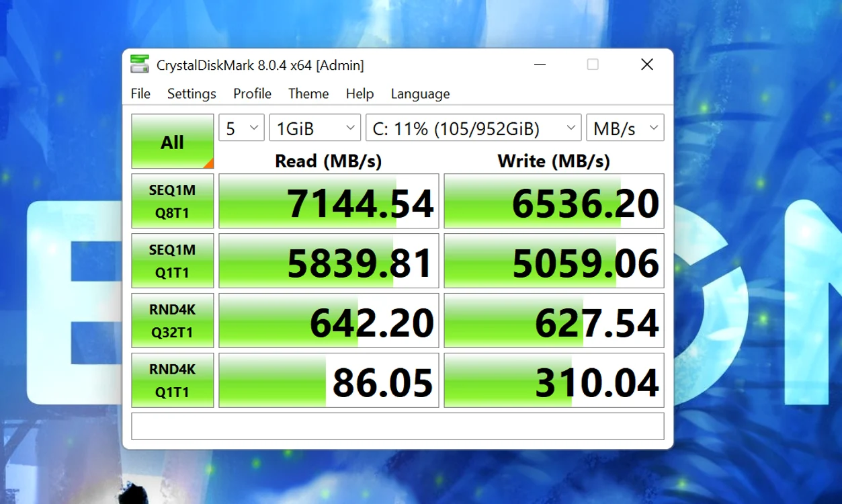Click the 7144.54 sequential read result
This screenshot has height=504, width=842.
coord(329,201)
